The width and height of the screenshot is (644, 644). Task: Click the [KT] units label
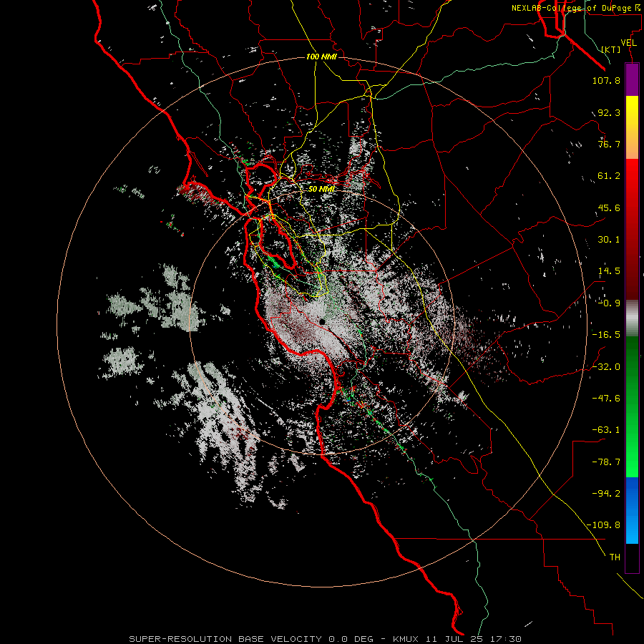click(611, 49)
